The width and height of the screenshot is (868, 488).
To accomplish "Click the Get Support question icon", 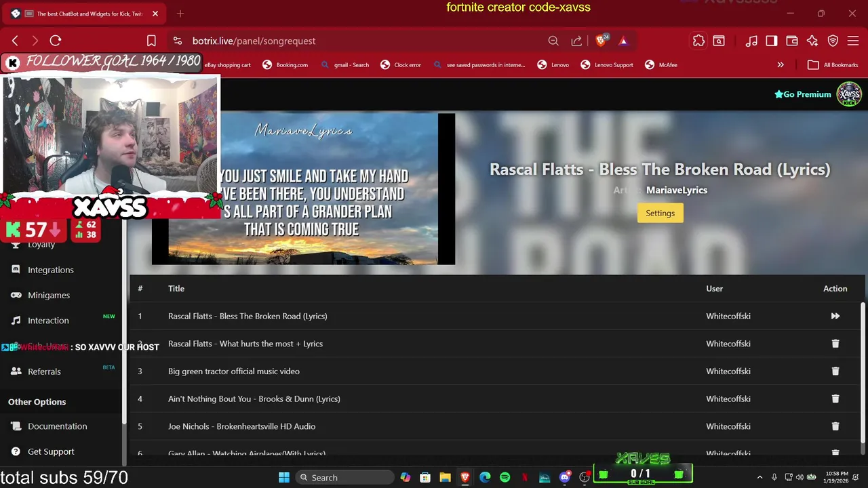I will [x=16, y=451].
